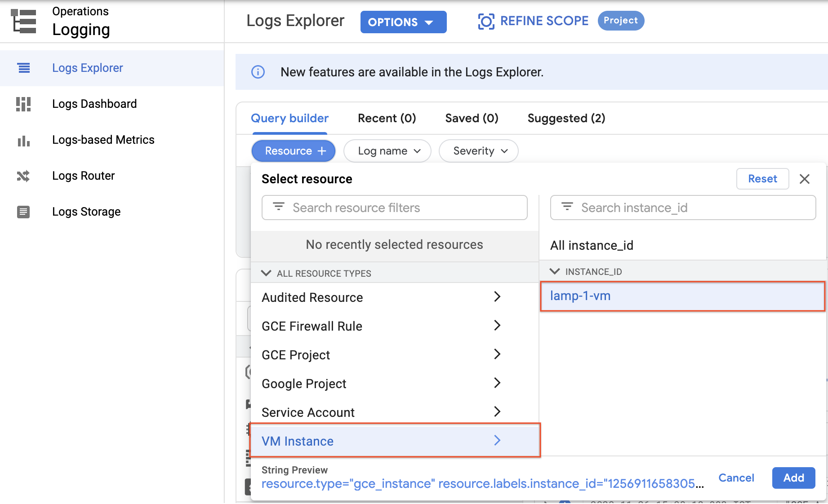
Task: Open the Log name dropdown
Action: (387, 151)
